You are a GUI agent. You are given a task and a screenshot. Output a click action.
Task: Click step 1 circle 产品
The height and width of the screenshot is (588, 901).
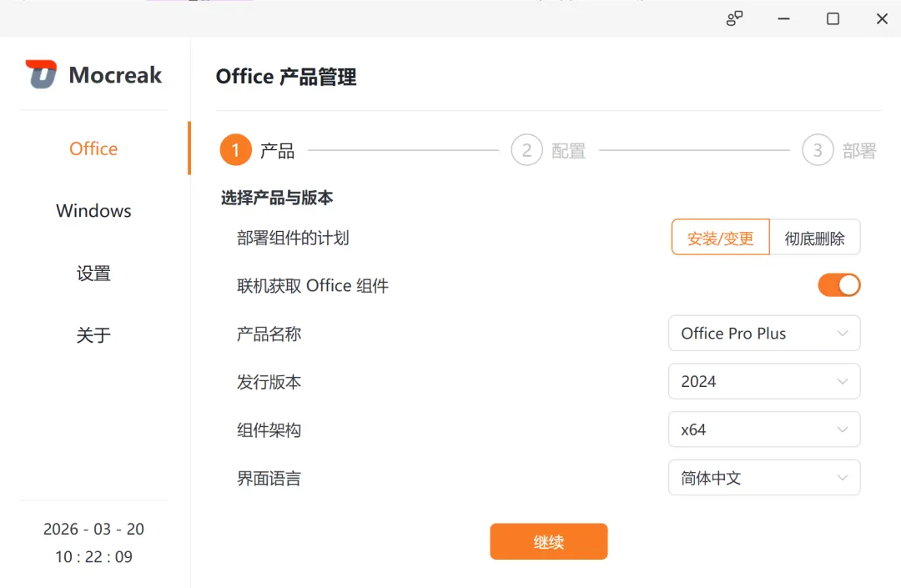coord(235,150)
